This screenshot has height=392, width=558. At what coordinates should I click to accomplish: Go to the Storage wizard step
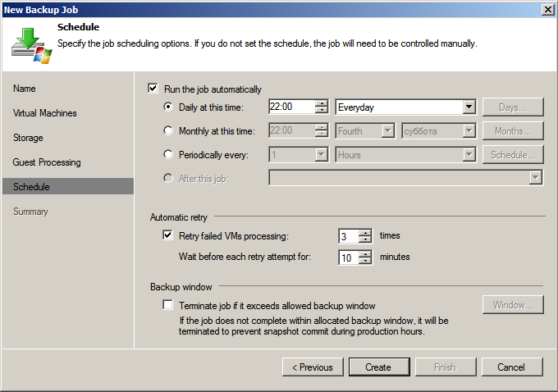tap(28, 138)
